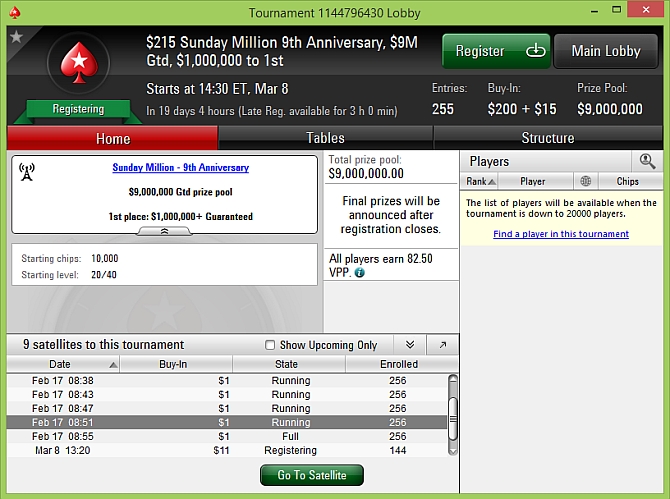Click the $200 + $15 buy-in value

[522, 109]
